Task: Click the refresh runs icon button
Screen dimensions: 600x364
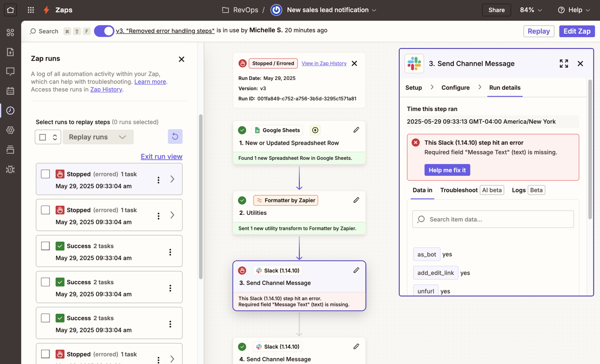Action: [175, 137]
